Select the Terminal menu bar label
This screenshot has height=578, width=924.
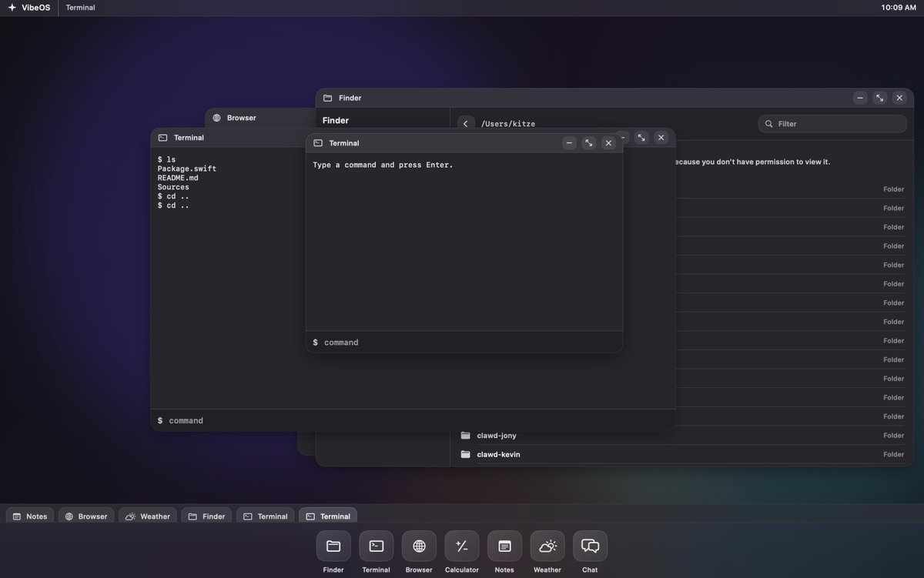coord(80,8)
